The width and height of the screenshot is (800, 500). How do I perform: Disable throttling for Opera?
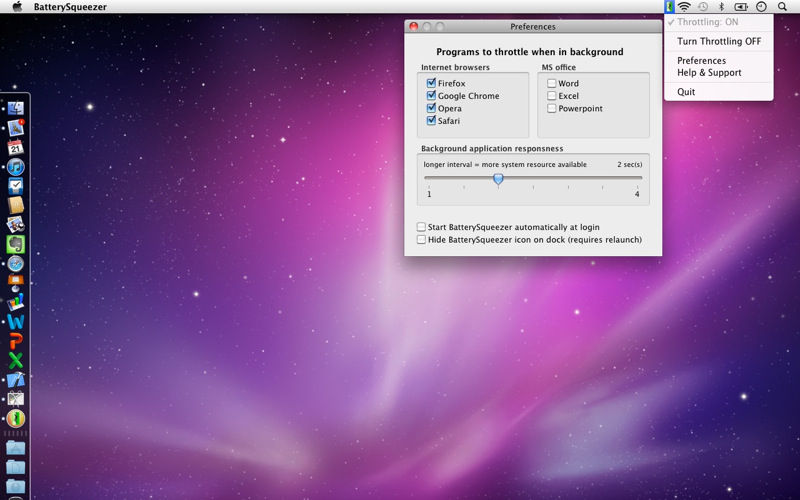tap(431, 108)
